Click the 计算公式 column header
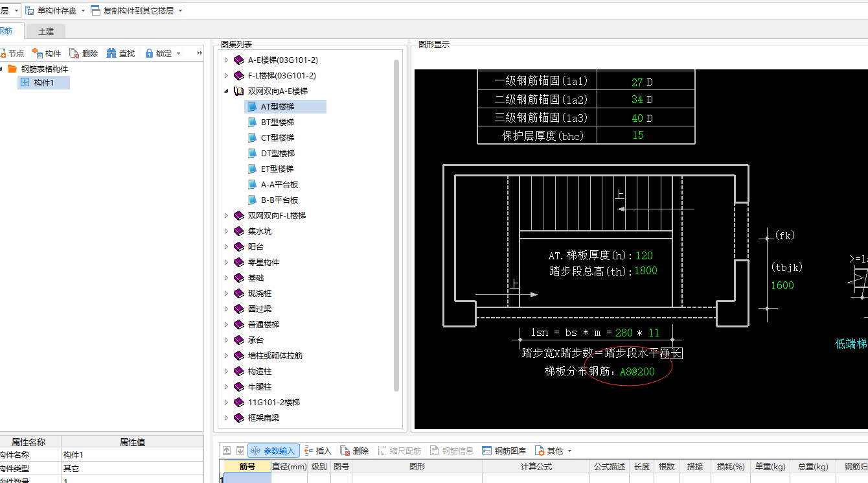 [x=536, y=466]
